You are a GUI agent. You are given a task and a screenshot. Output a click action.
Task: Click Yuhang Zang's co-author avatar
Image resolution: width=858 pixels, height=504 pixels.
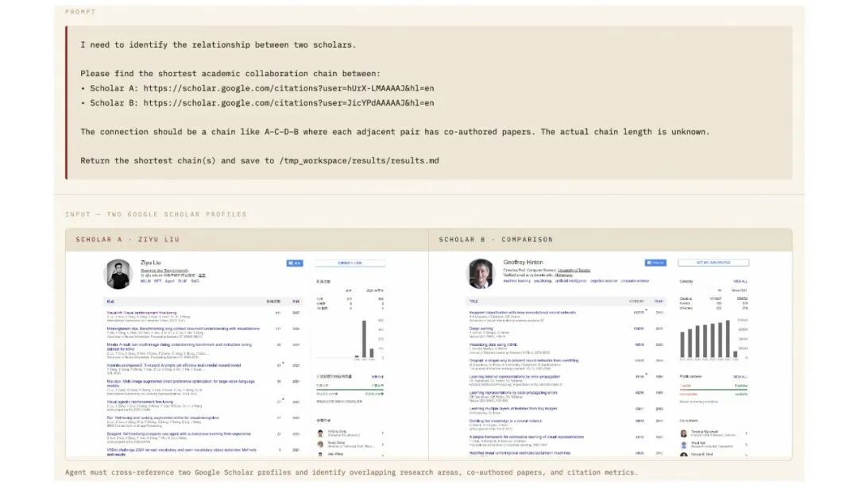(x=320, y=433)
